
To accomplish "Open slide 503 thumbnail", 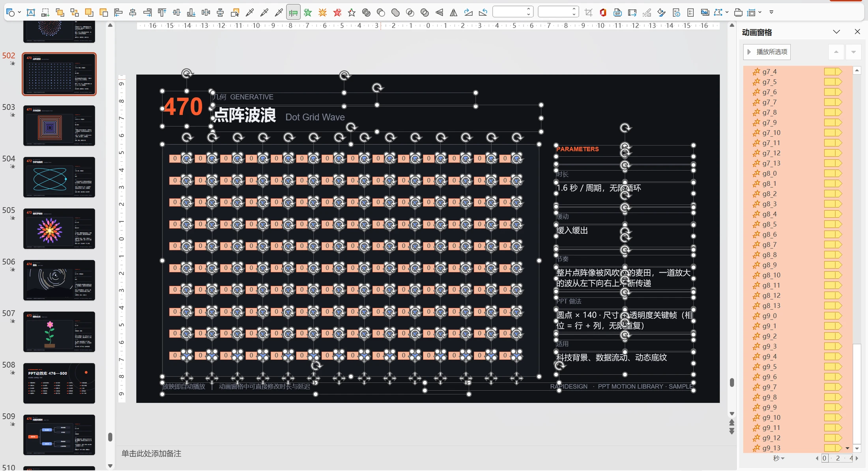I will (x=59, y=125).
